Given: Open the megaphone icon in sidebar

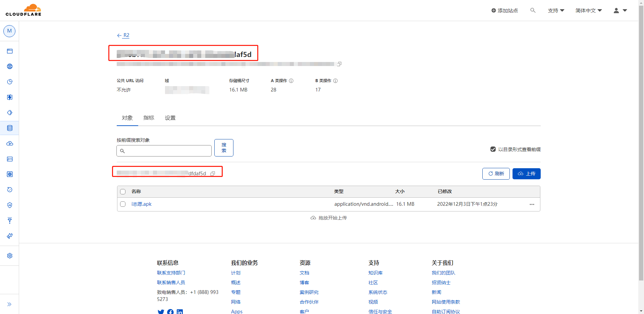Looking at the screenshot, I should 10,236.
